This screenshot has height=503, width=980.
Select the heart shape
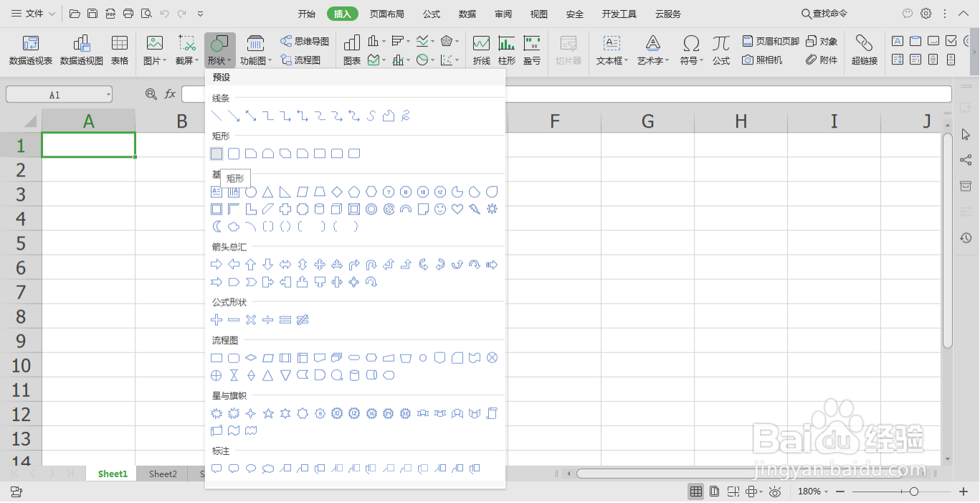pos(457,209)
